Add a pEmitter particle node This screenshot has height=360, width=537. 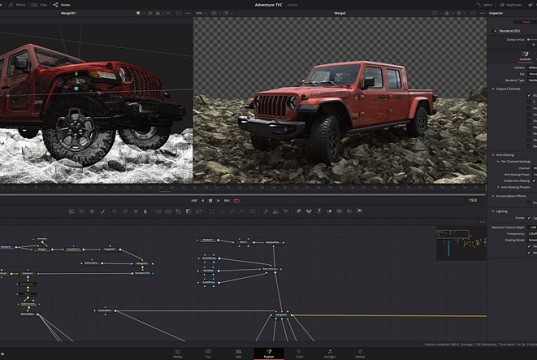pos(266,211)
